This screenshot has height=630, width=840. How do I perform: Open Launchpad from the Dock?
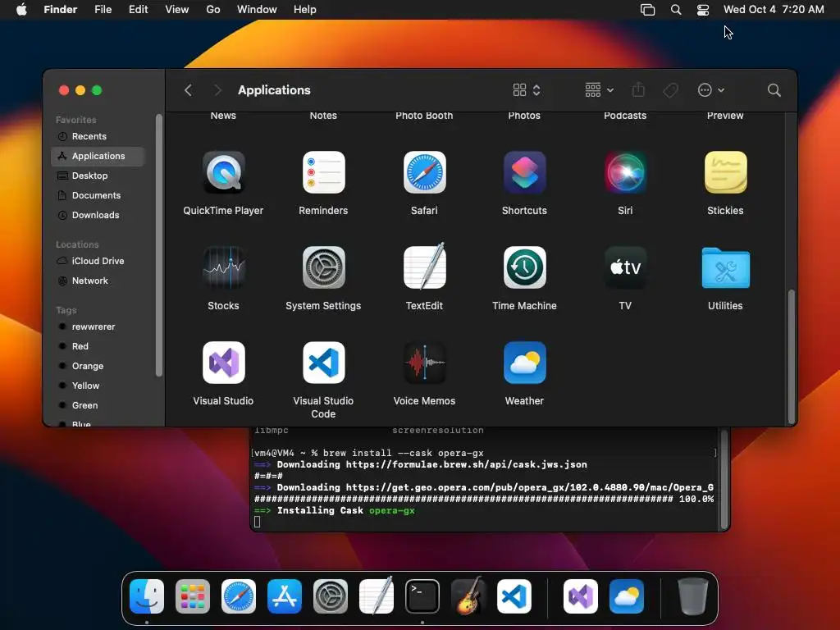coord(193,596)
